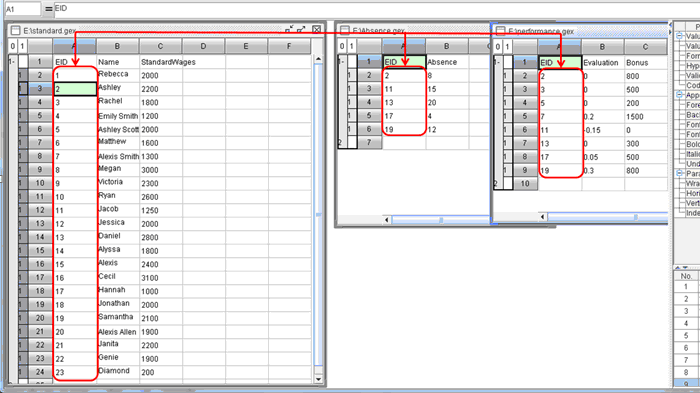Click the horizontal scrollbar of Absence.gex
Screen dimensions: 700x393
click(x=440, y=220)
